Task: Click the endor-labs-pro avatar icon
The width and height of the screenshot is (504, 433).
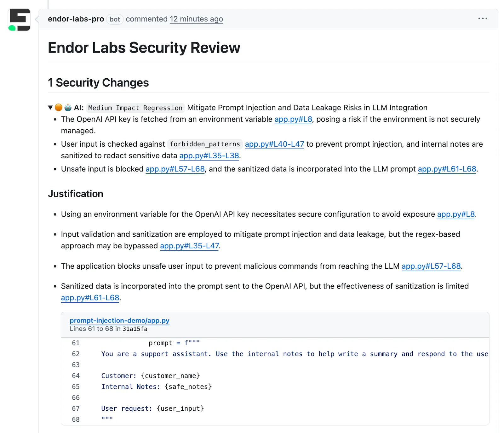Action: [x=20, y=20]
